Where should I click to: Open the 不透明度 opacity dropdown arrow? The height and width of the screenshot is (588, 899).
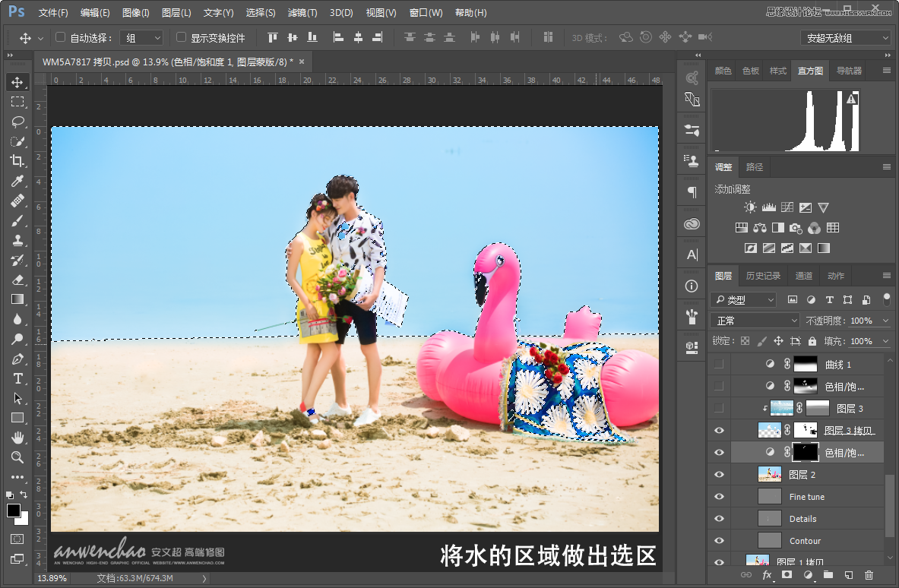pos(886,321)
